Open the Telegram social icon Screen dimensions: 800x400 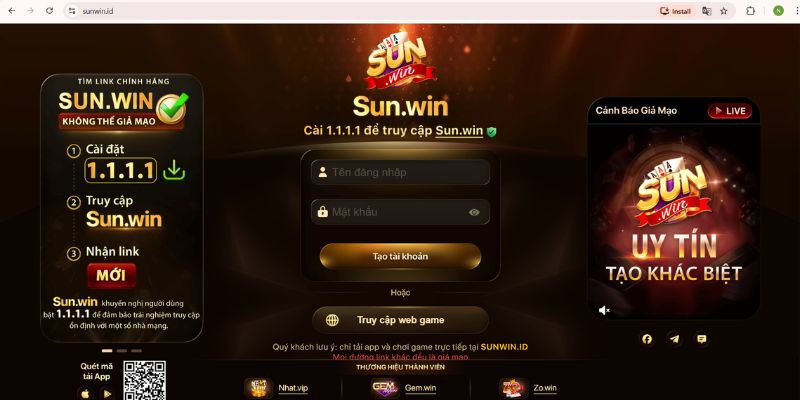(x=674, y=339)
